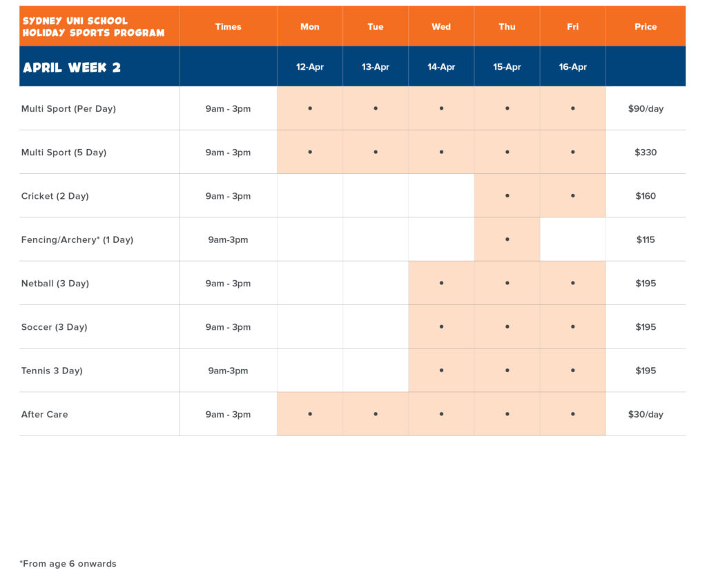Click the '$195' price in Tennis row
This screenshot has width=707, height=588.
[x=646, y=371]
